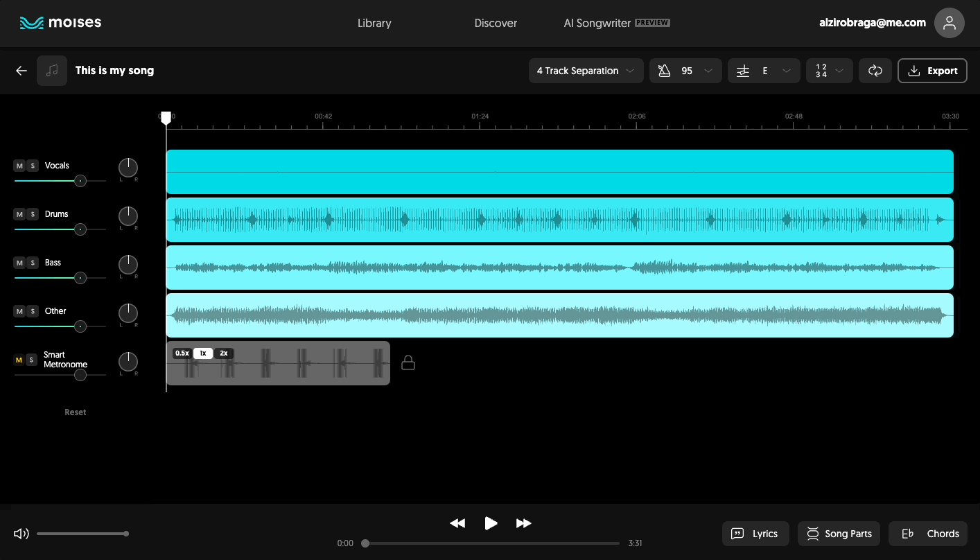This screenshot has height=560, width=980.
Task: Click the Other waveform track
Action: pos(560,315)
